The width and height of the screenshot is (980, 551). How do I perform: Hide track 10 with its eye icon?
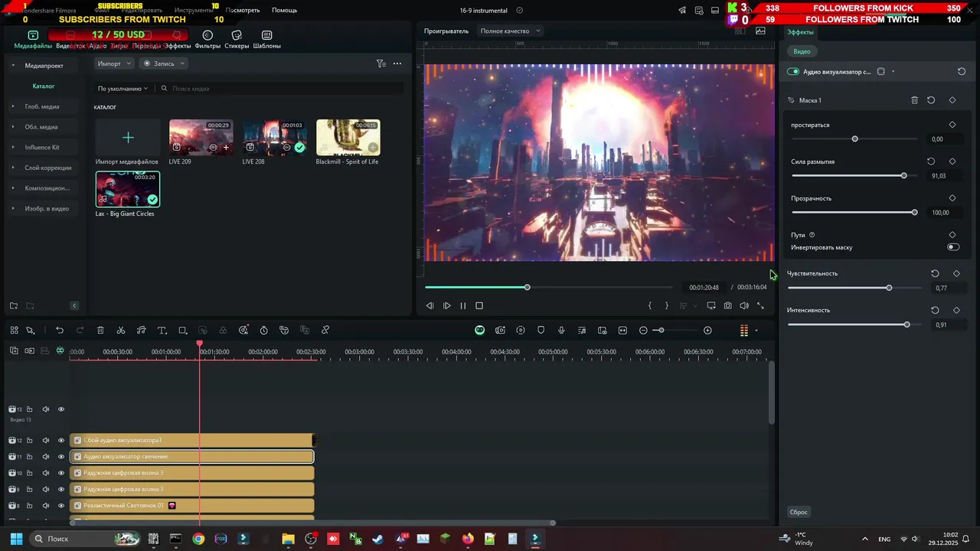[x=61, y=473]
